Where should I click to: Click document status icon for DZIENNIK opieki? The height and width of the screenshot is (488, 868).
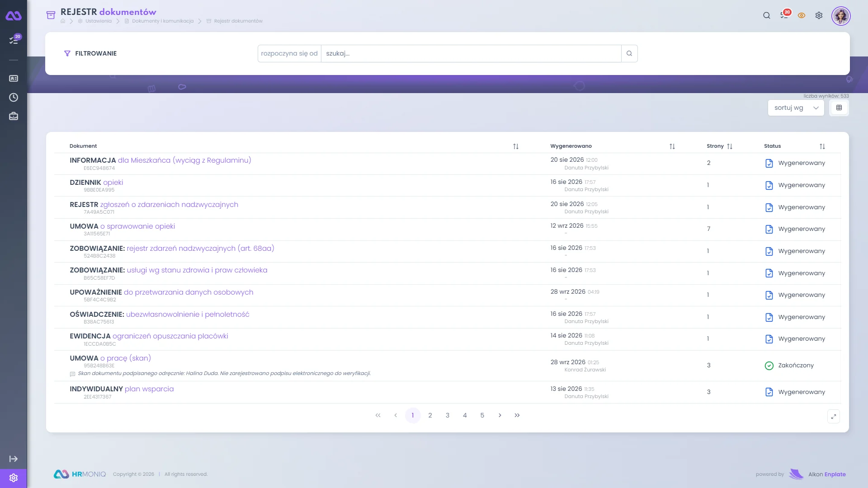coord(769,185)
